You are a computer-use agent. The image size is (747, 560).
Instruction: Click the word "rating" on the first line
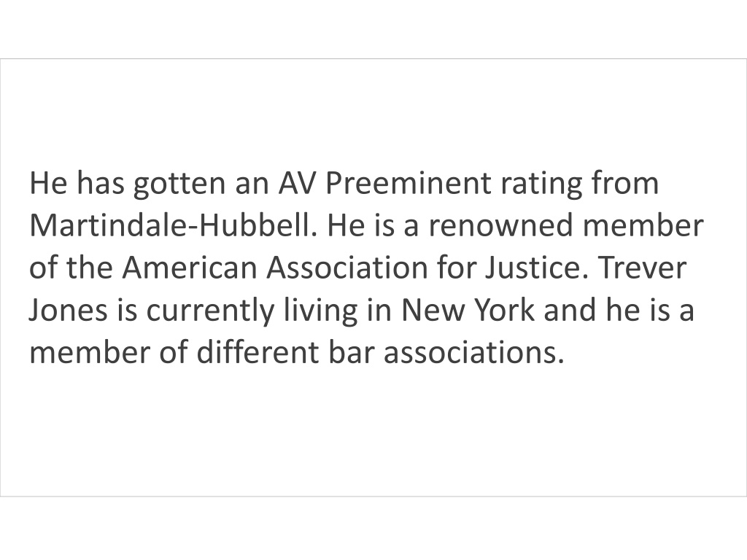[541, 184]
